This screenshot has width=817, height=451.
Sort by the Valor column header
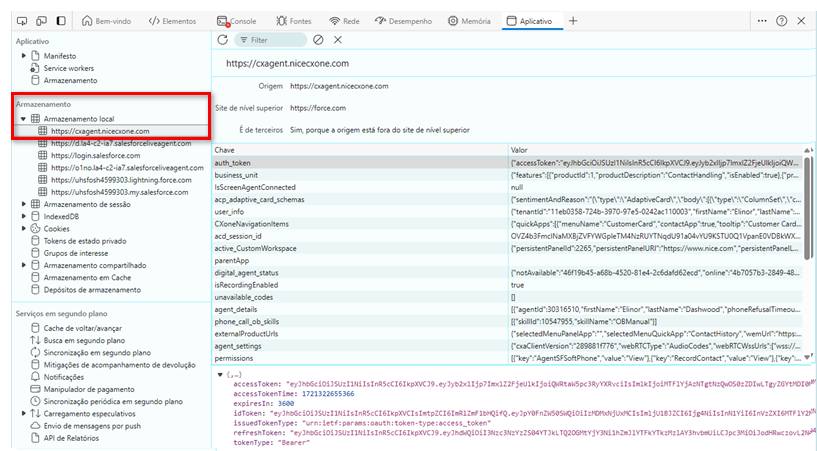(x=655, y=150)
